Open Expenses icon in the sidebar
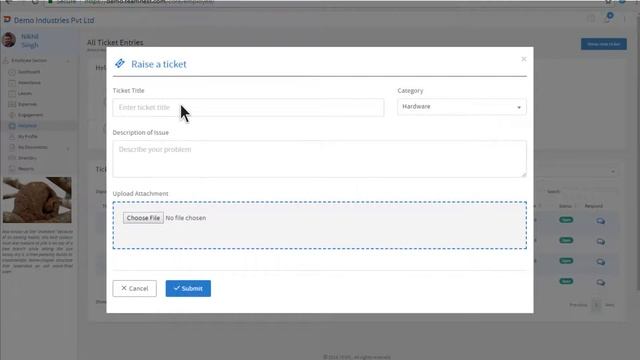The width and height of the screenshot is (640, 360). (12, 104)
